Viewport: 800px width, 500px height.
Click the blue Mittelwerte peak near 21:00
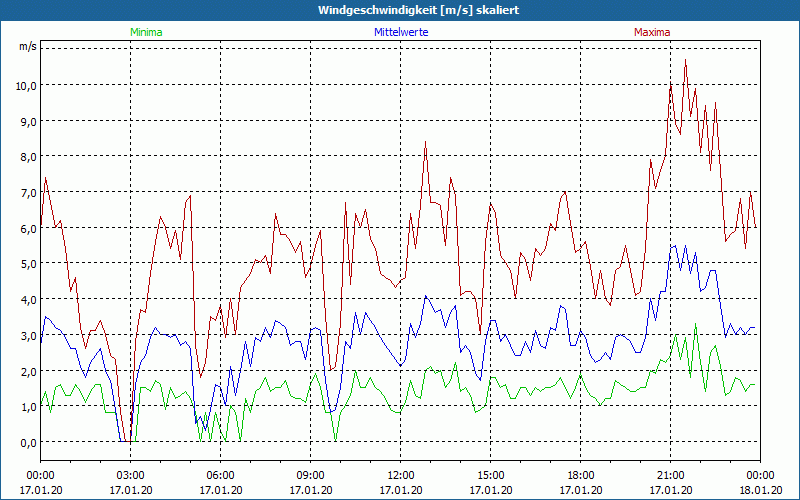coord(675,246)
